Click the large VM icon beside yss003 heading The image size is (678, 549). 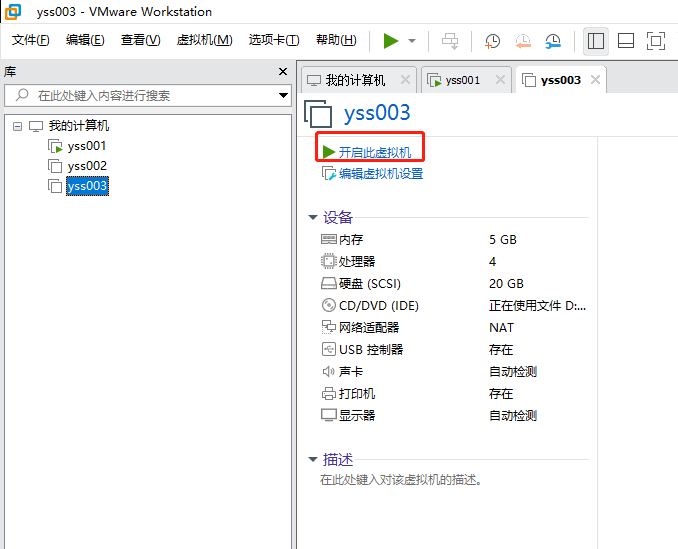click(x=318, y=114)
